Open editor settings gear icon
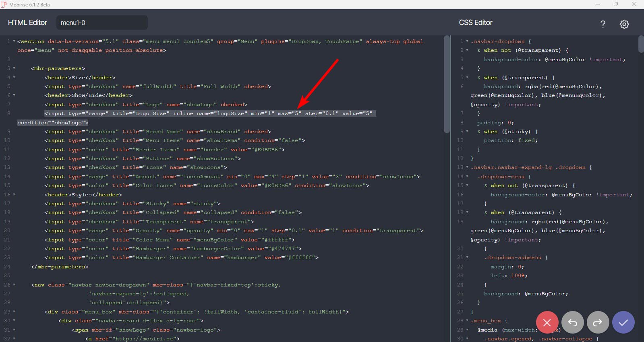The image size is (644, 342). click(x=624, y=24)
